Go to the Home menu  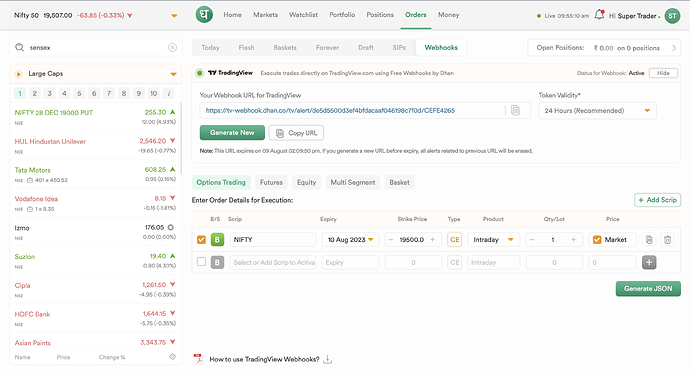coord(232,15)
